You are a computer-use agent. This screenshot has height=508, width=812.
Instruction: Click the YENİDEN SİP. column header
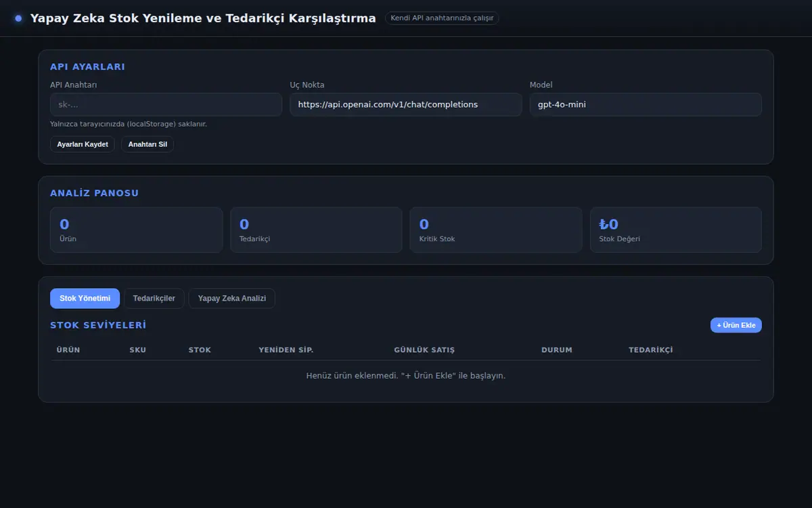286,350
